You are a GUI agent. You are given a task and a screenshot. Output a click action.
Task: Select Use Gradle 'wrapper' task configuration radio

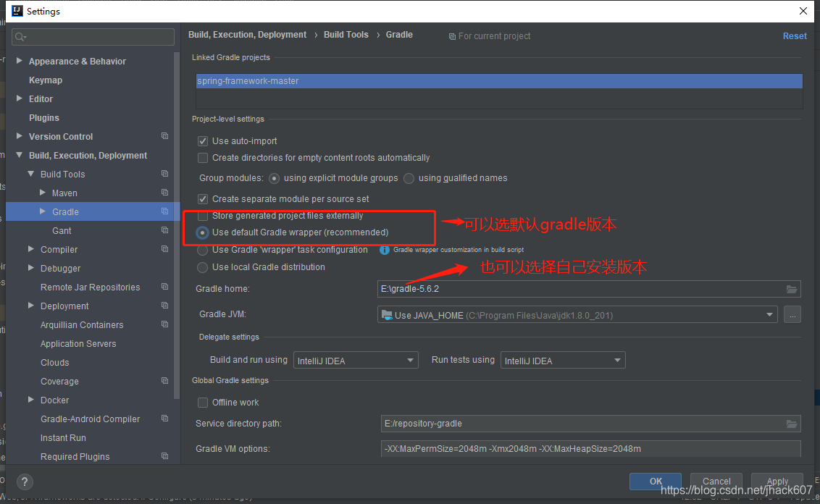[x=202, y=251]
